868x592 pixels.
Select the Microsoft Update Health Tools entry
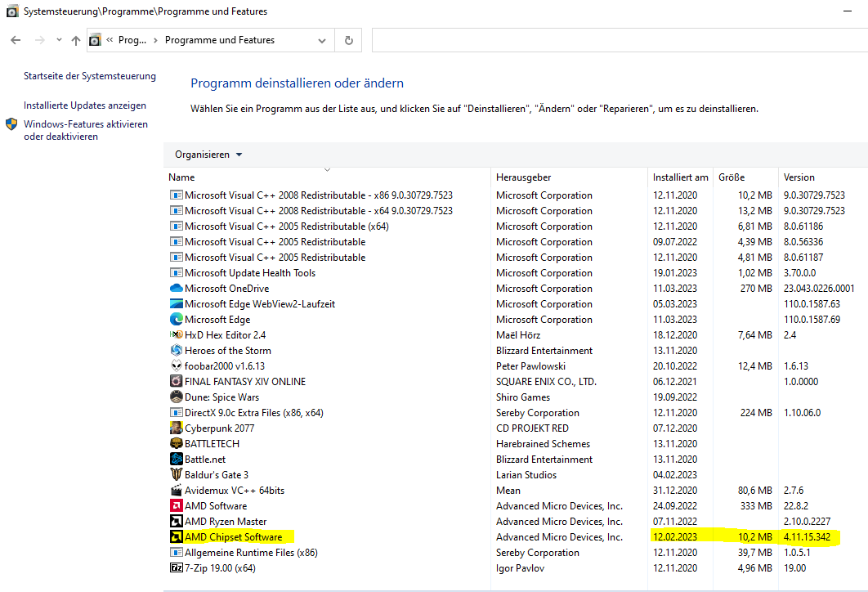click(x=516, y=273)
